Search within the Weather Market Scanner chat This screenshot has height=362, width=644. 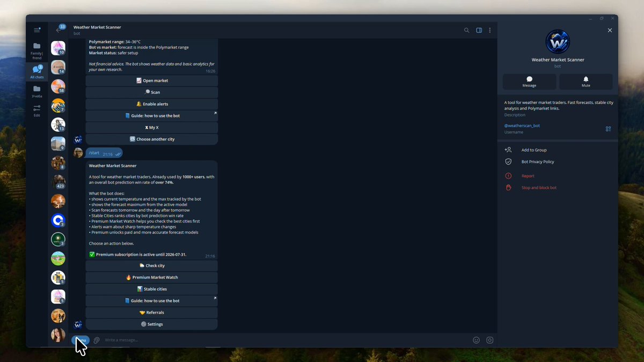click(x=466, y=30)
